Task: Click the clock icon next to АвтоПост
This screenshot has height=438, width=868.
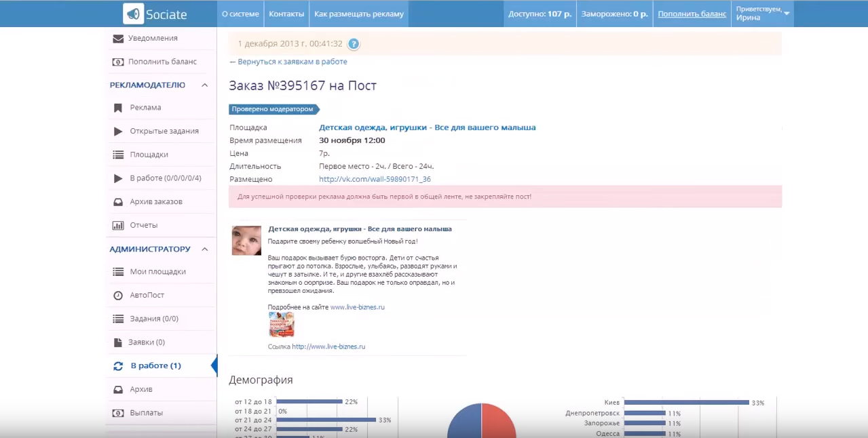Action: click(117, 296)
